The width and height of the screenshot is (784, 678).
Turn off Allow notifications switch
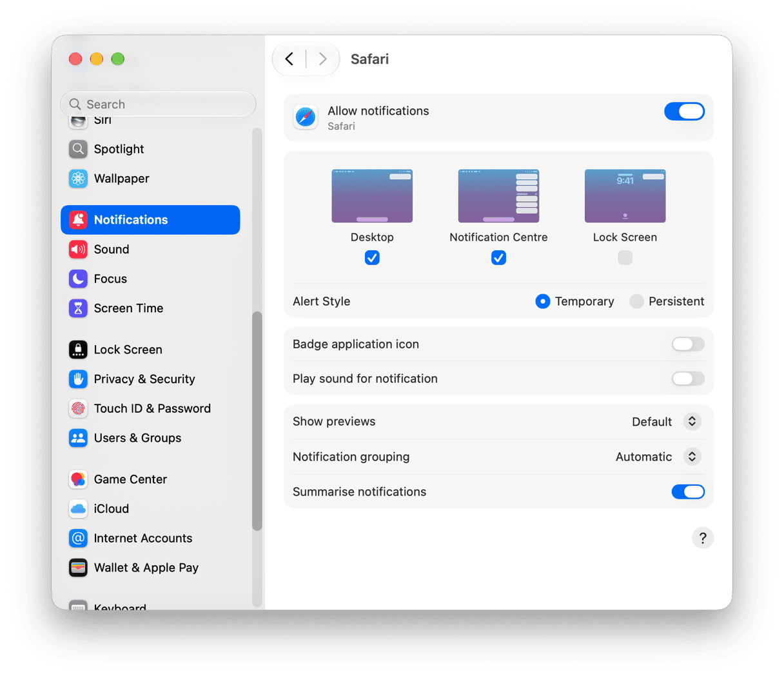coord(684,112)
